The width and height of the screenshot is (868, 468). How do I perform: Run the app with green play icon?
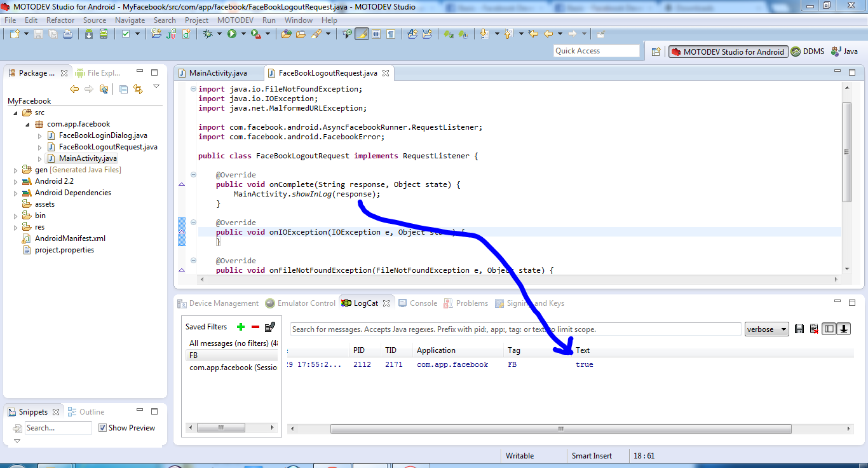pyautogui.click(x=232, y=34)
